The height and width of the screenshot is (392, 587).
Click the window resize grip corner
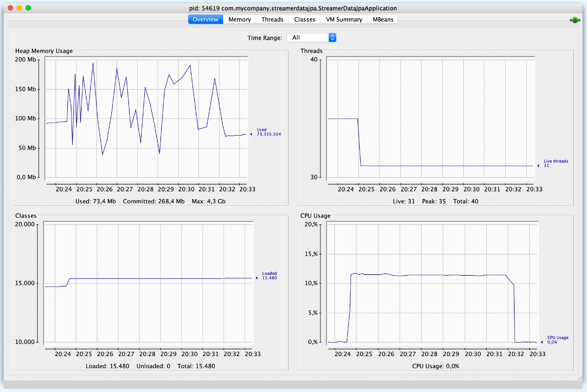point(580,378)
